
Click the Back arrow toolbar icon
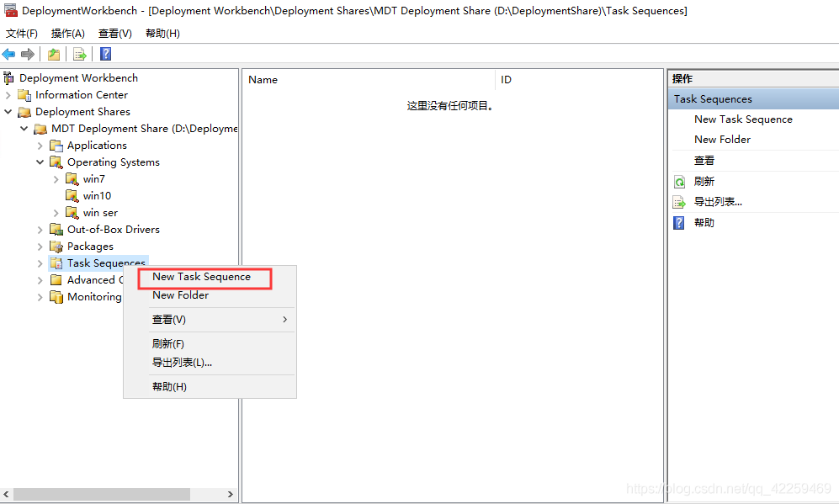coord(8,54)
